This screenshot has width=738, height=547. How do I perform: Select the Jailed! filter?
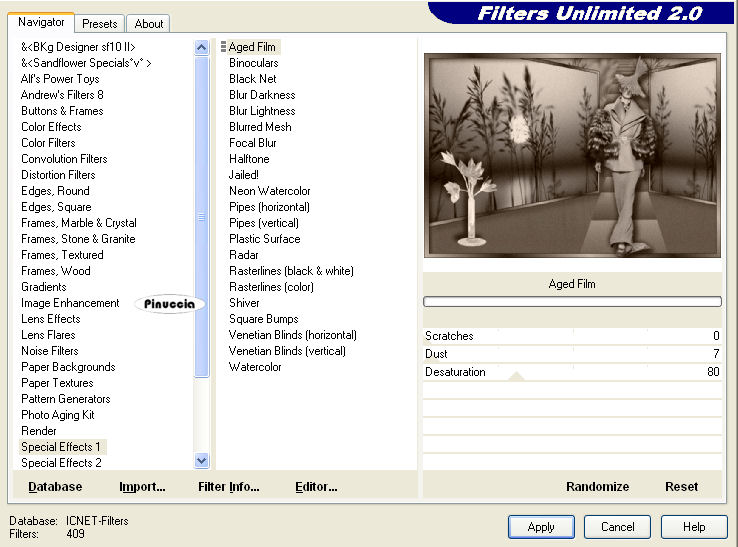pyautogui.click(x=243, y=175)
